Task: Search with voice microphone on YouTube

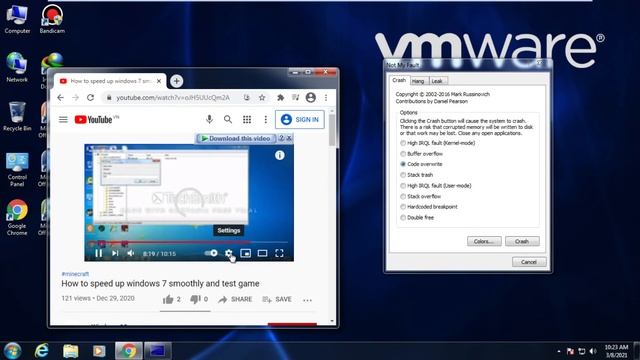Action: click(x=209, y=119)
